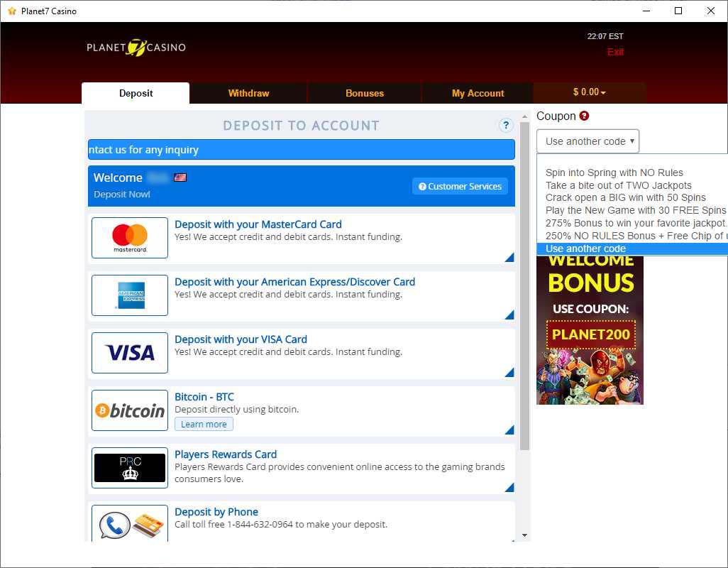The image size is (728, 568).
Task: Click the Planet7 Casino title bar star icon
Action: pos(12,11)
